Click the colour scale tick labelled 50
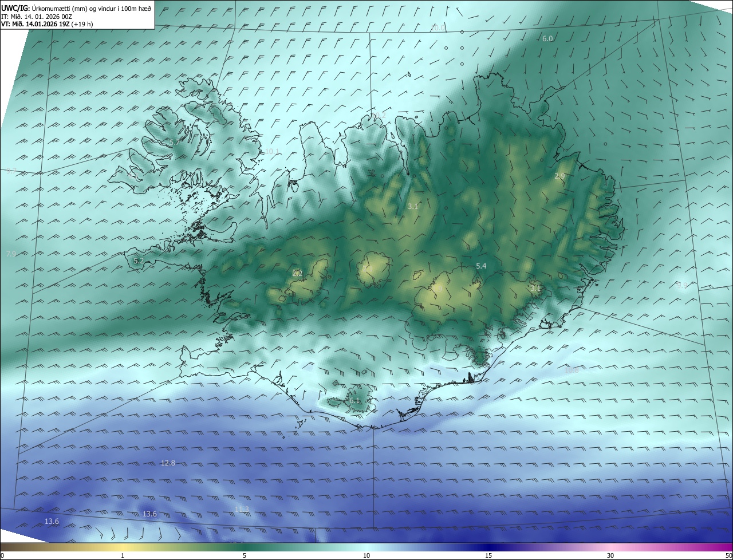 click(x=729, y=556)
